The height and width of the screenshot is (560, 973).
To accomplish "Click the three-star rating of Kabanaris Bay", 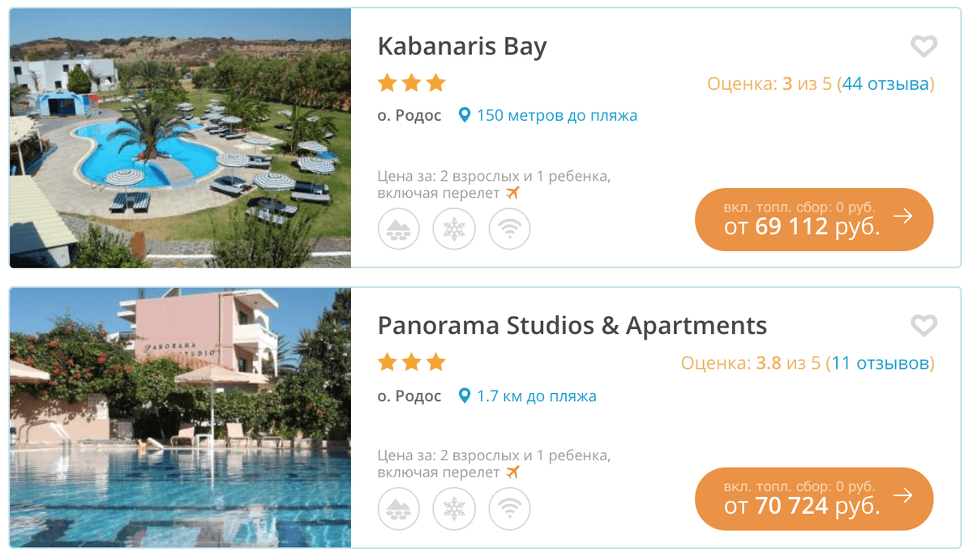I will click(412, 83).
